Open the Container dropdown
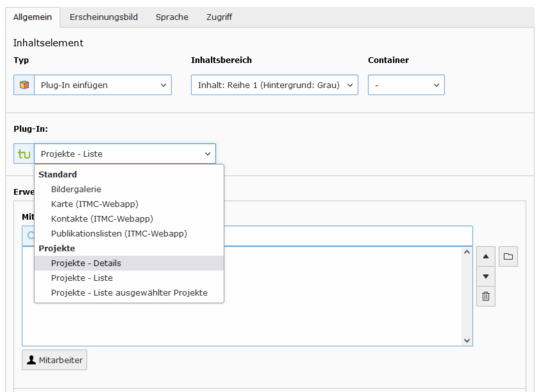 406,85
